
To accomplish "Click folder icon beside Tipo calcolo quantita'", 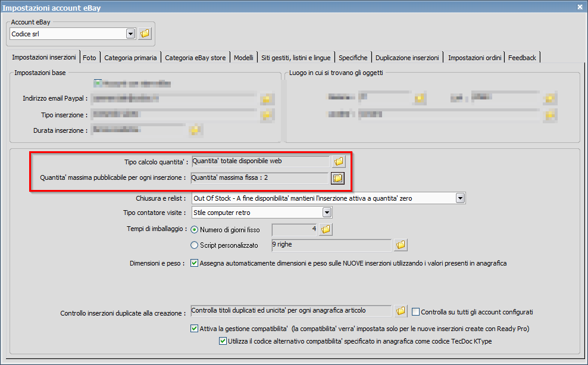I will click(339, 161).
